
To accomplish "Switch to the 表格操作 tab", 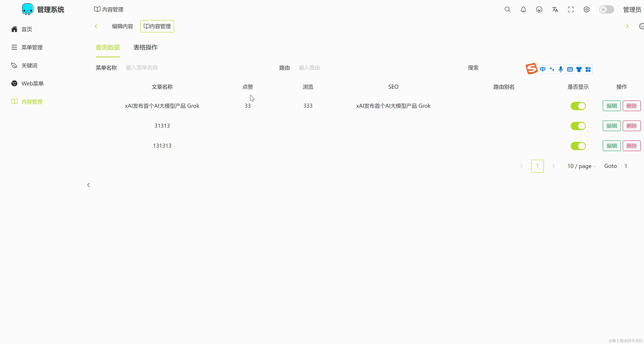I will click(x=145, y=47).
